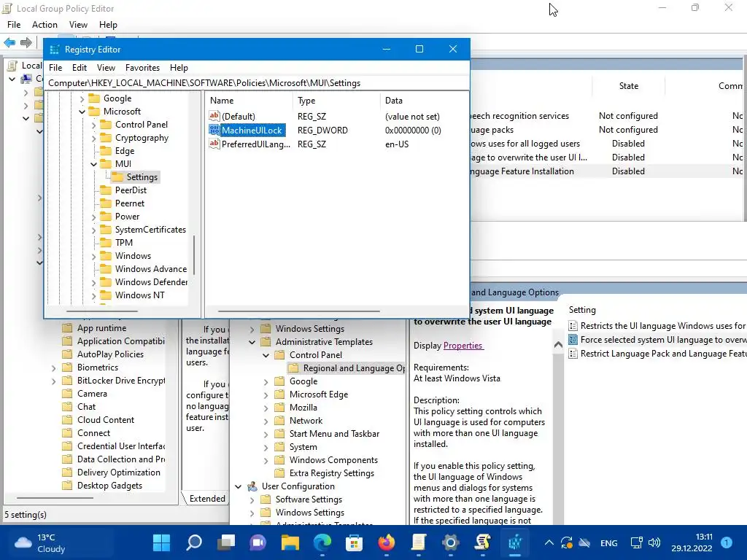Expand the Microsoft Edge policy folder
This screenshot has width=747, height=560.
click(x=266, y=394)
